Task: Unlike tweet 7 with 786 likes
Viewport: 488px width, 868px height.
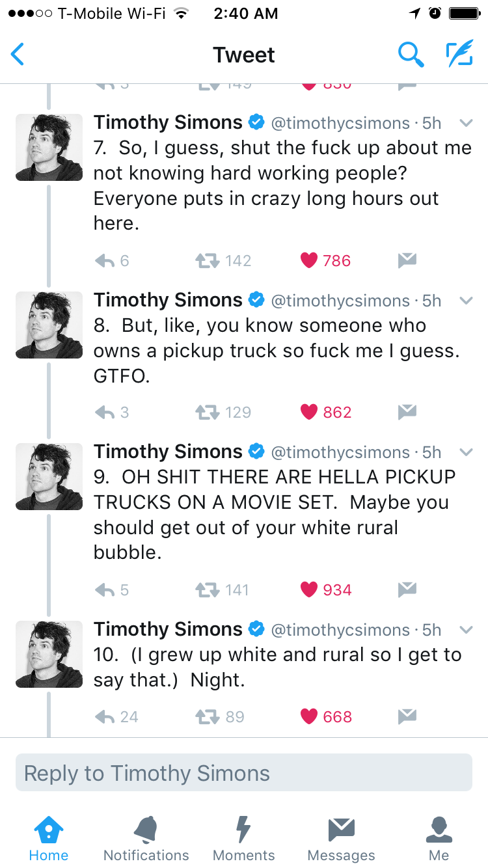Action: tap(309, 261)
